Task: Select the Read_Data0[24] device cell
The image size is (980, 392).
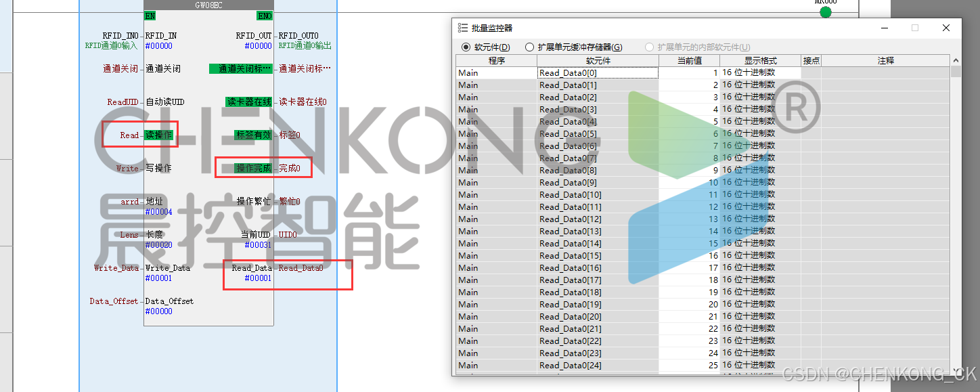Action: point(598,365)
